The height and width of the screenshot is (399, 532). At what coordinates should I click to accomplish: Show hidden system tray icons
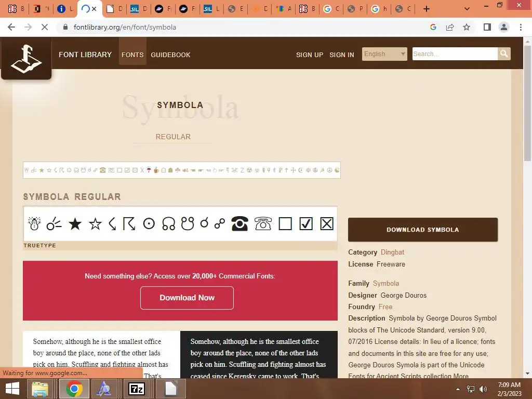pyautogui.click(x=458, y=389)
